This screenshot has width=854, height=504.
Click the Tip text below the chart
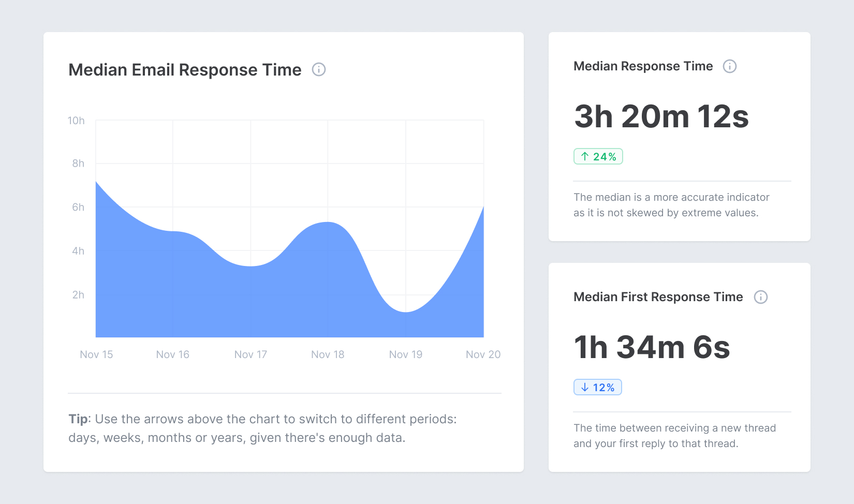coord(263,428)
